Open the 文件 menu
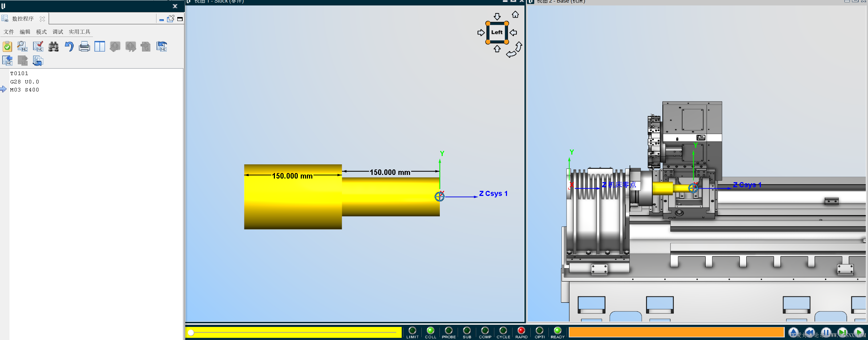This screenshot has width=868, height=340. coord(9,32)
